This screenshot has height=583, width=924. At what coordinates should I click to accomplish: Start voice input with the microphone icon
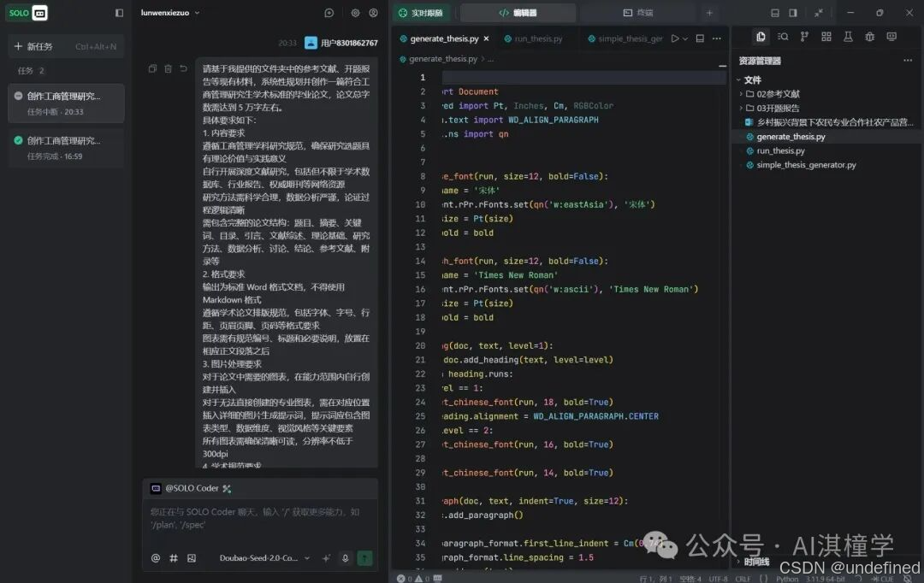click(345, 557)
